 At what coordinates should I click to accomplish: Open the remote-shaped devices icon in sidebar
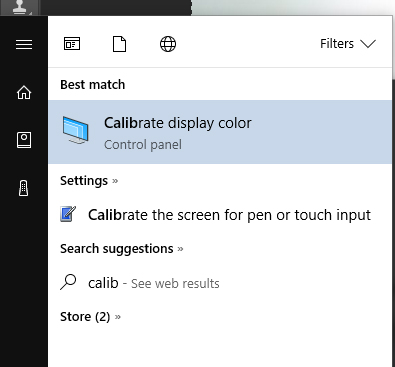24,188
